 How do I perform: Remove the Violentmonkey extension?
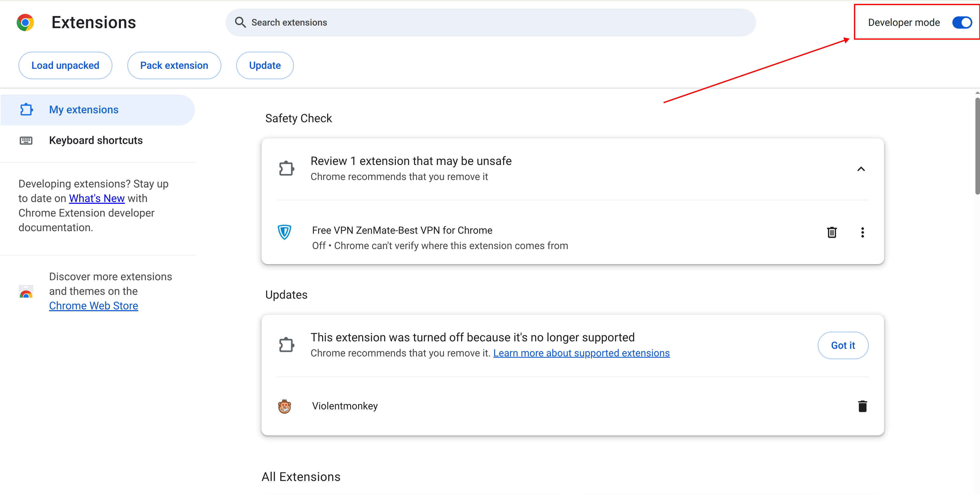(x=862, y=406)
